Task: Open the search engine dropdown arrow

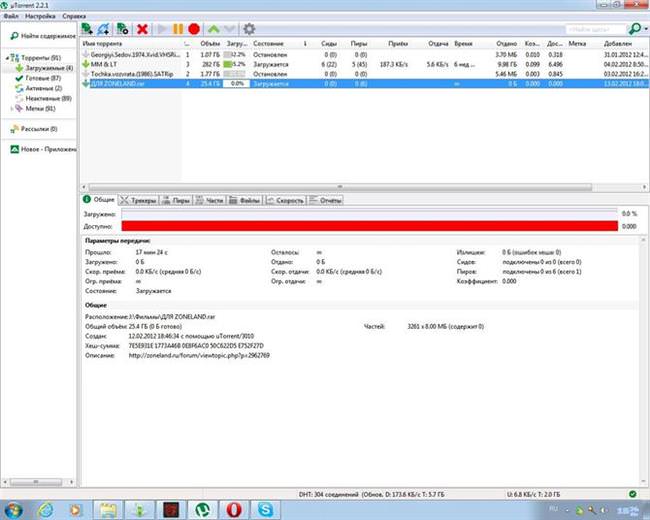Action: pos(646,29)
